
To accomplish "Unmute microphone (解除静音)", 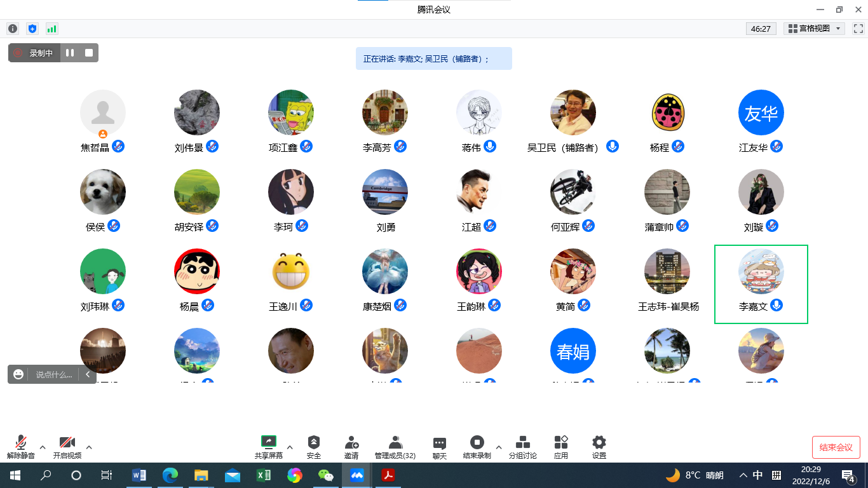I will 21,443.
